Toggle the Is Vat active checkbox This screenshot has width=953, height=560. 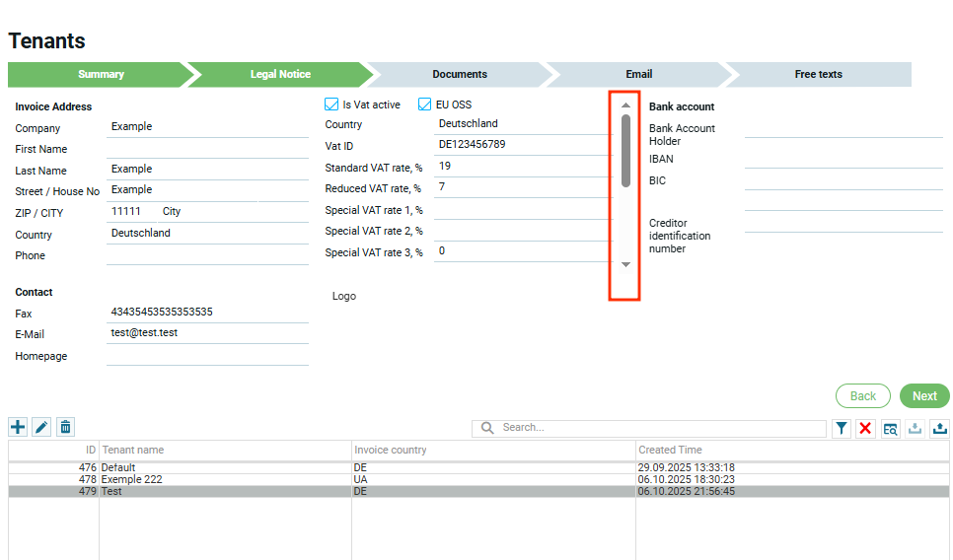(x=331, y=105)
